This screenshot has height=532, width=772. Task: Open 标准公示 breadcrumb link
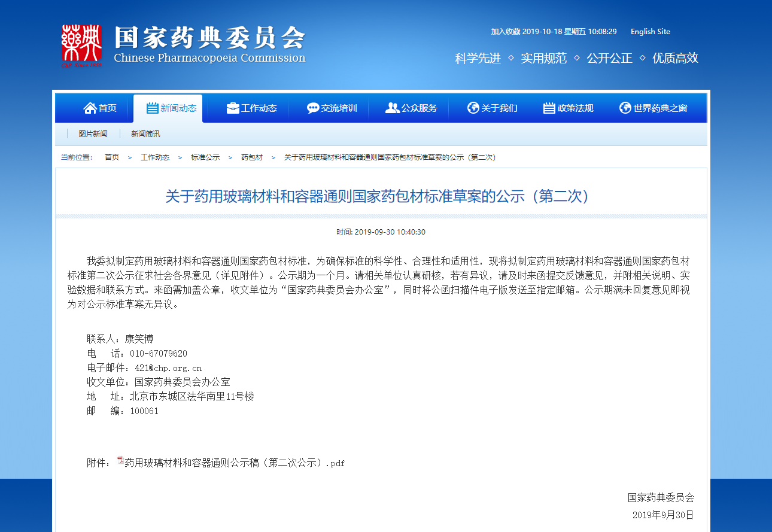pyautogui.click(x=205, y=157)
